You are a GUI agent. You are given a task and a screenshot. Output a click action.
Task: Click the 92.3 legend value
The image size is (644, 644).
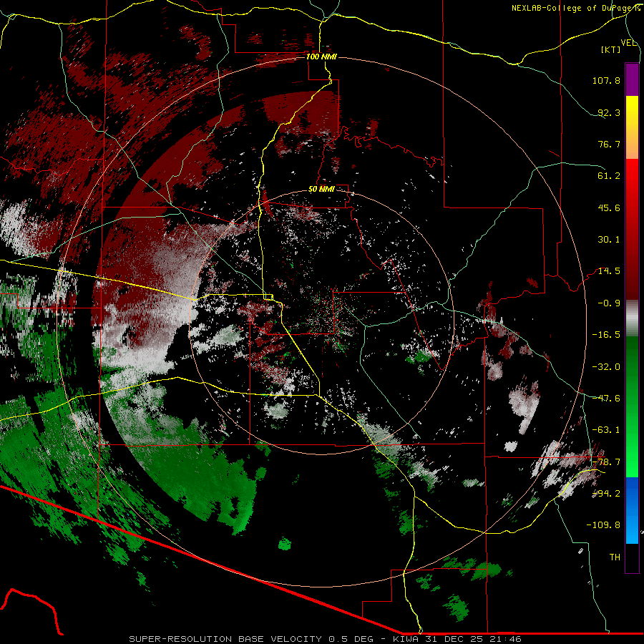(609, 112)
